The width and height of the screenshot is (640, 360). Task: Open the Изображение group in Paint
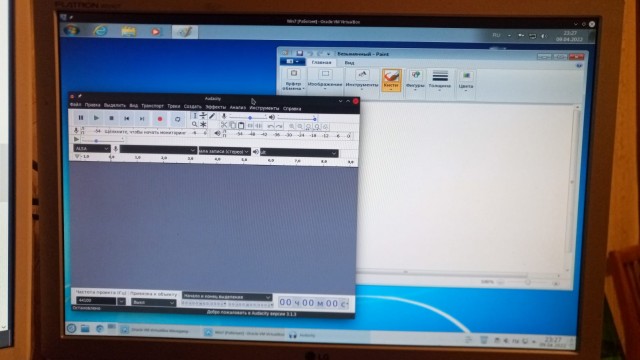(x=325, y=80)
